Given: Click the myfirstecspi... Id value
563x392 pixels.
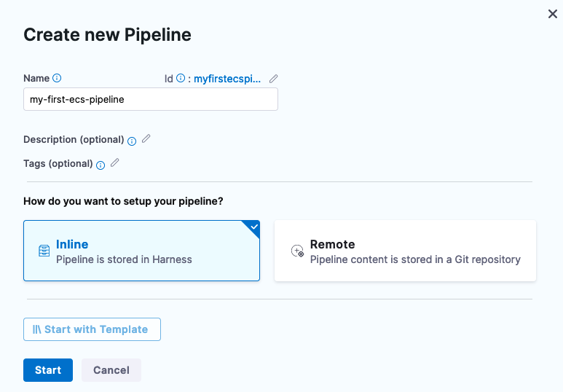Looking at the screenshot, I should tap(227, 79).
